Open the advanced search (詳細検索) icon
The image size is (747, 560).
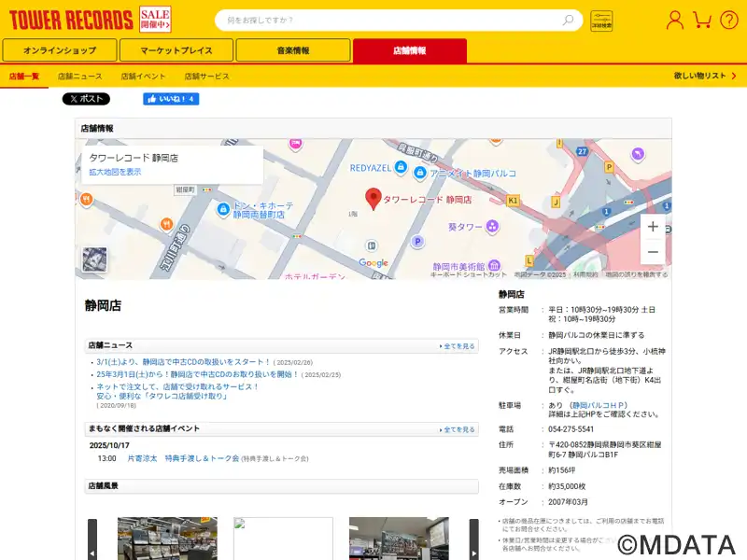point(601,21)
